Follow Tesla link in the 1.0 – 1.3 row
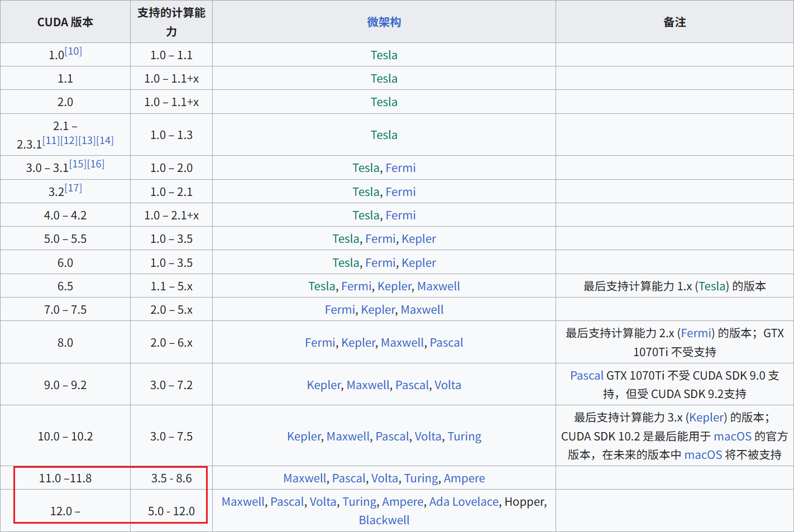This screenshot has width=794, height=532. click(384, 135)
